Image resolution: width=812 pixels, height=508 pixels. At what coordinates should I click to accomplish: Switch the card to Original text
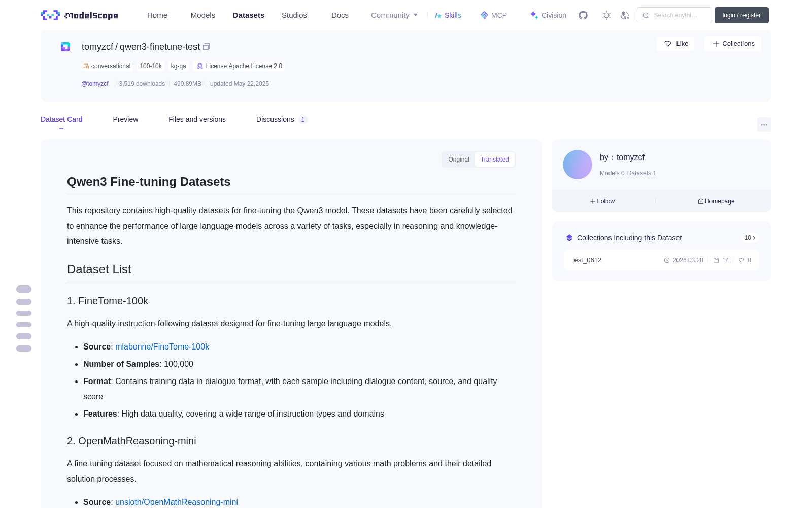click(x=459, y=160)
